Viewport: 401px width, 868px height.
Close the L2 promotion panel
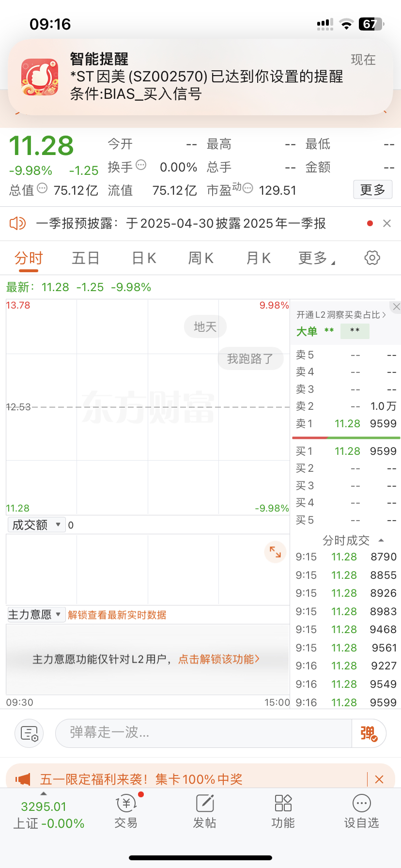point(396,307)
